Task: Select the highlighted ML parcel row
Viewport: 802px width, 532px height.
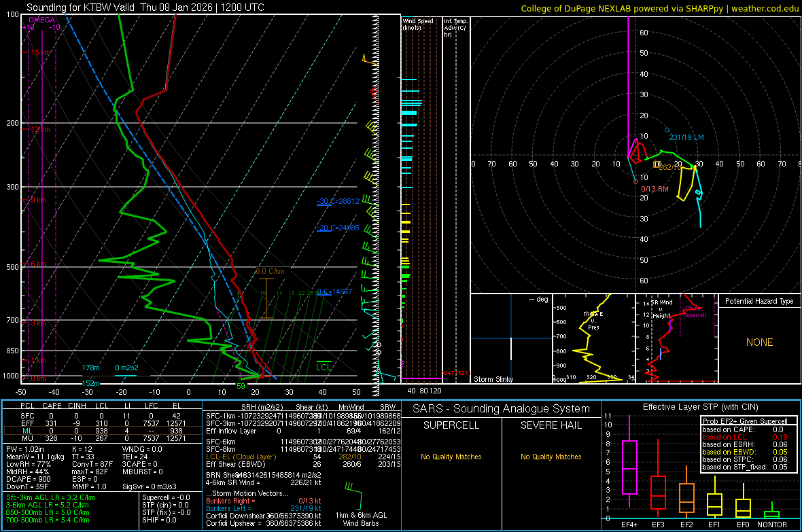Action: click(x=103, y=431)
